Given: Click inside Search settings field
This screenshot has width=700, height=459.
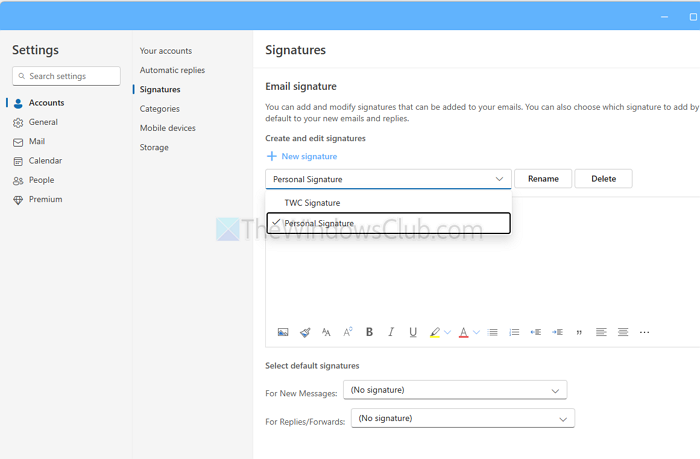Looking at the screenshot, I should 67,76.
